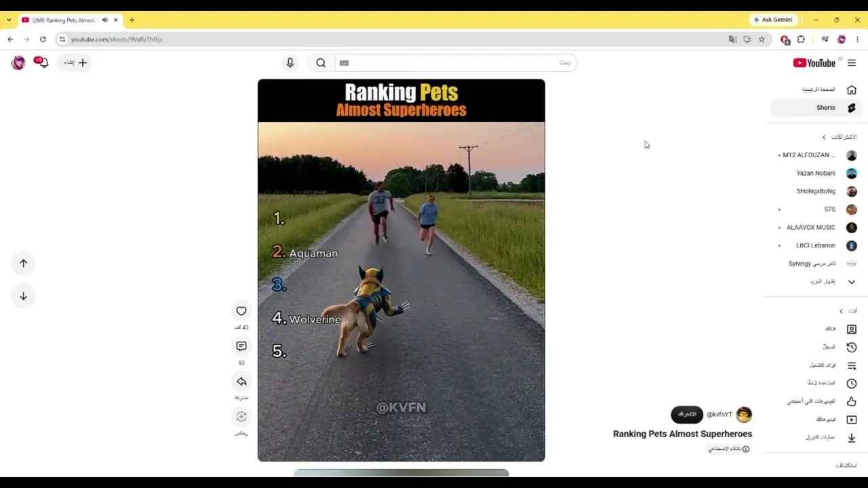View site information icon beside the URL
The image size is (868, 488).
pyautogui.click(x=62, y=39)
